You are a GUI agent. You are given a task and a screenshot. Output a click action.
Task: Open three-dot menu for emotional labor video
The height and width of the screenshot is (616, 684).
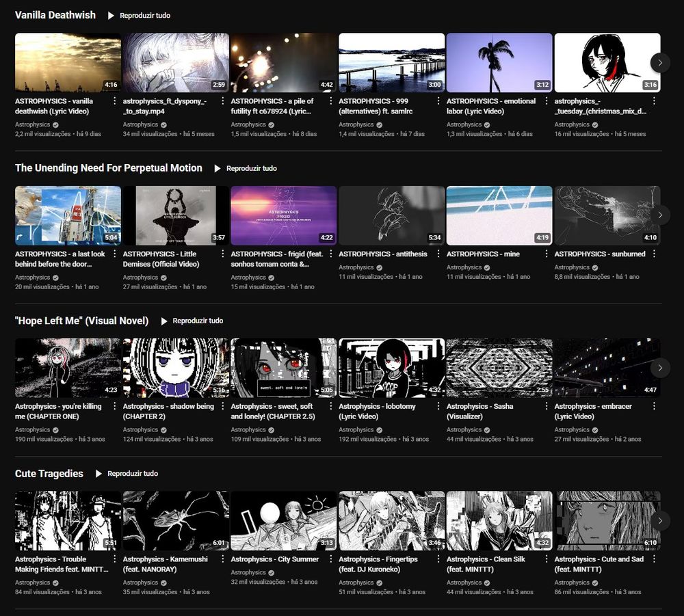pos(546,101)
